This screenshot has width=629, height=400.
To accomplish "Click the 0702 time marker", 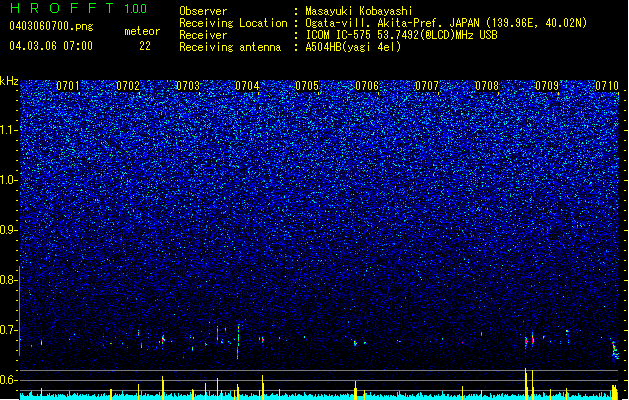I will pos(128,86).
